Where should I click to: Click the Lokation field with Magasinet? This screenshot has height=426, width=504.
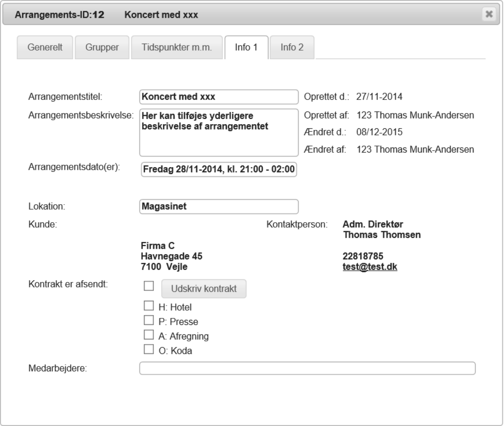pos(219,206)
